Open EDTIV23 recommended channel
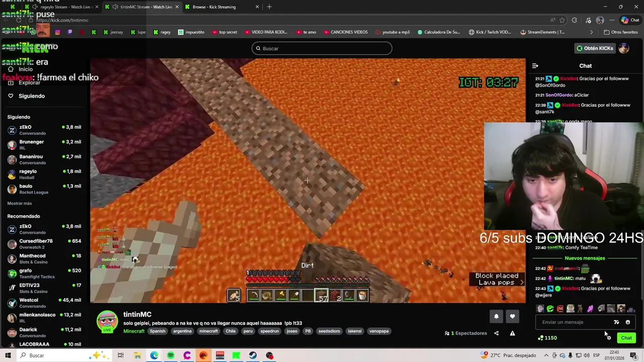 click(44, 288)
